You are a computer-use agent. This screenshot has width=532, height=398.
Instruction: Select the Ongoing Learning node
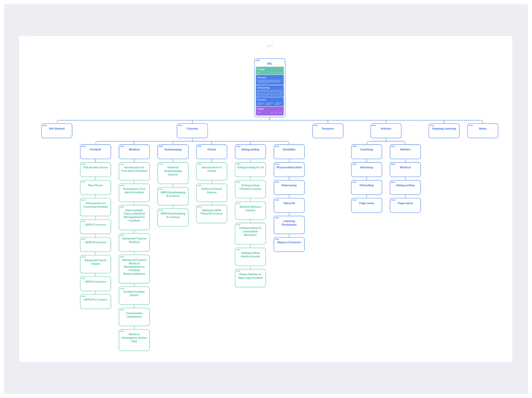tap(444, 131)
